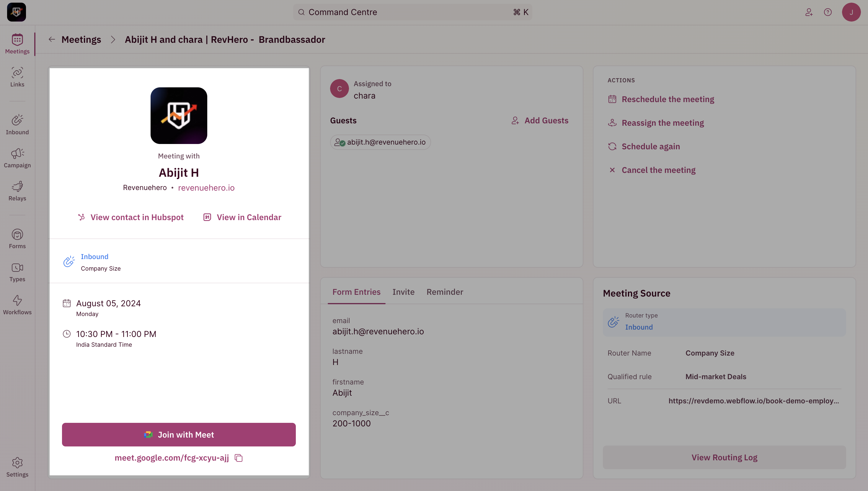Screen dimensions: 868x491
Task: Click the Router type Inbound icon
Action: pos(613,322)
